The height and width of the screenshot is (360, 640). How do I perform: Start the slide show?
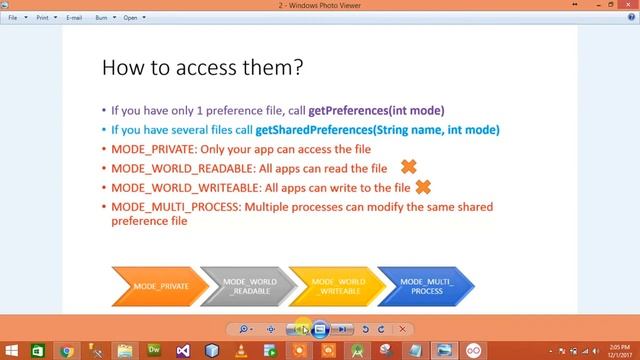point(320,329)
